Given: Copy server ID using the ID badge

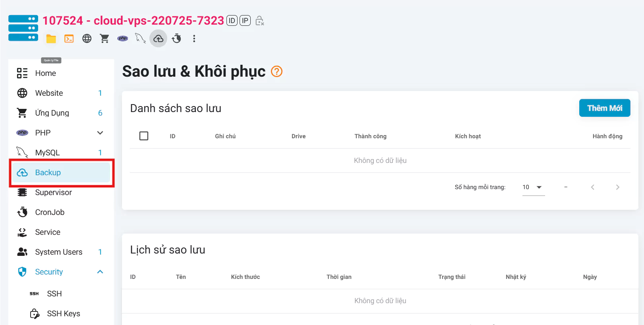Looking at the screenshot, I should [x=232, y=20].
